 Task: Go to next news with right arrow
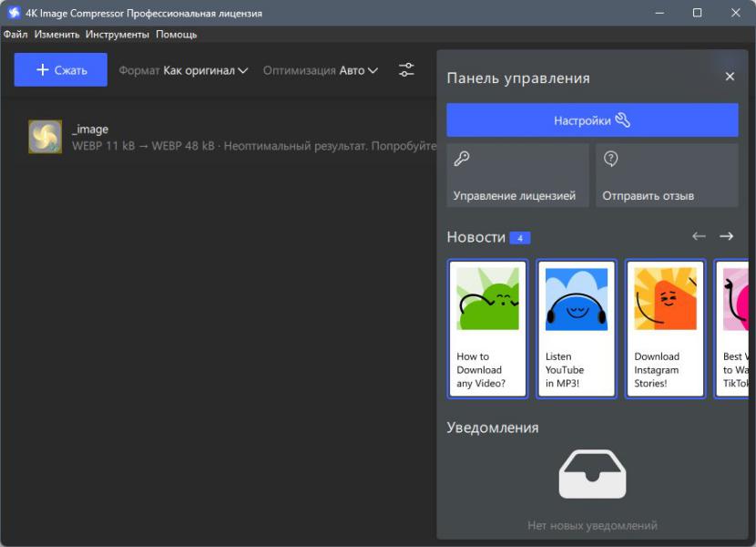[726, 236]
